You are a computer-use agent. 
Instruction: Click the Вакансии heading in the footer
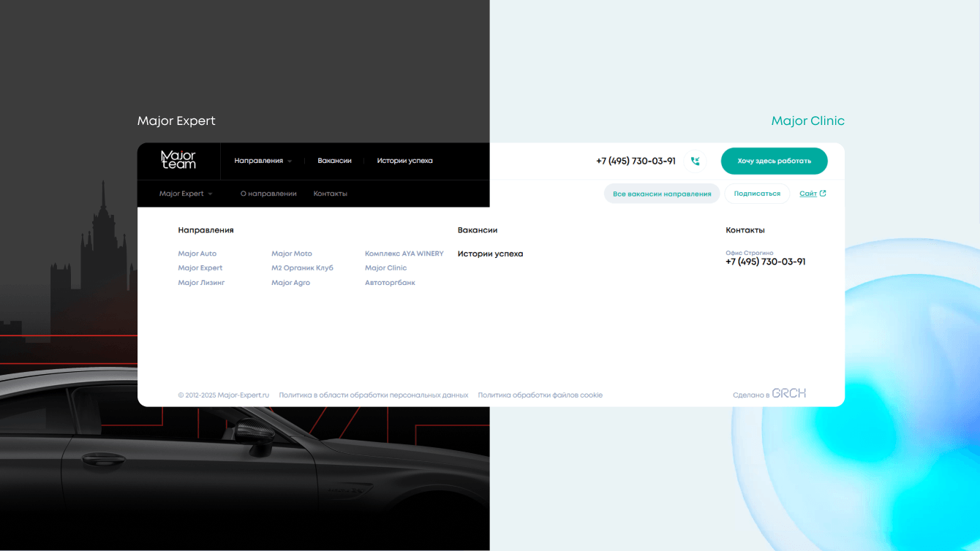[478, 230]
